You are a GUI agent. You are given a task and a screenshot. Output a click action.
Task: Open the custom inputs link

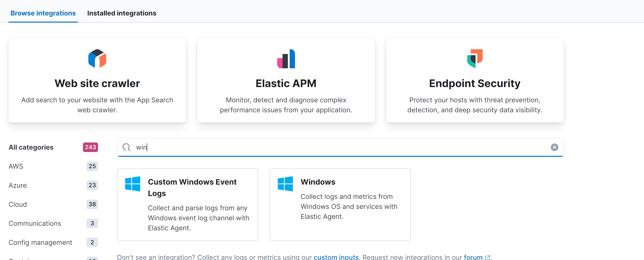coord(336,257)
